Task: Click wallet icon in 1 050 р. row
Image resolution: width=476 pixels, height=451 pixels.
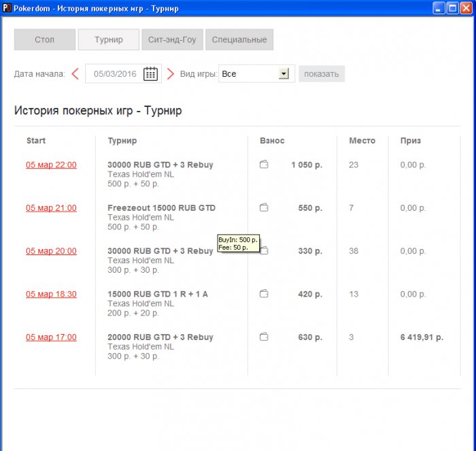Action: point(264,165)
